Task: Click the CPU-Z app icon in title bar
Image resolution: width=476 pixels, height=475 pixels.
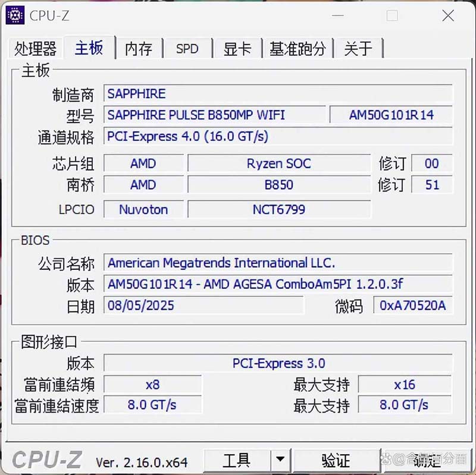Action: coord(15,15)
